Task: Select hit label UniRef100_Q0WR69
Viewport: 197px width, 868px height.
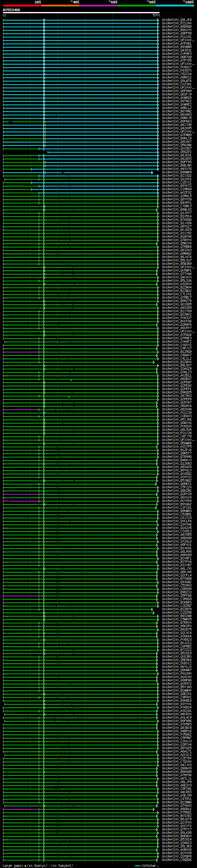Action: pyautogui.click(x=177, y=98)
